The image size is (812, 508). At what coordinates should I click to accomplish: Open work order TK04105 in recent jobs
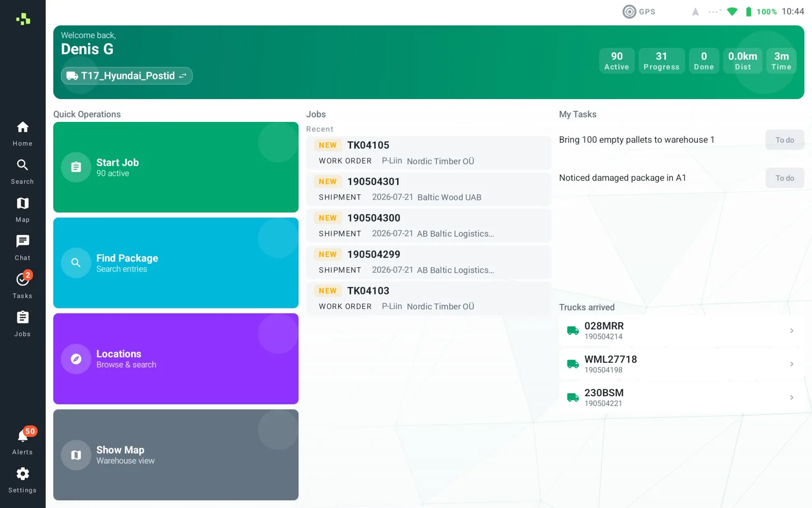(x=428, y=153)
